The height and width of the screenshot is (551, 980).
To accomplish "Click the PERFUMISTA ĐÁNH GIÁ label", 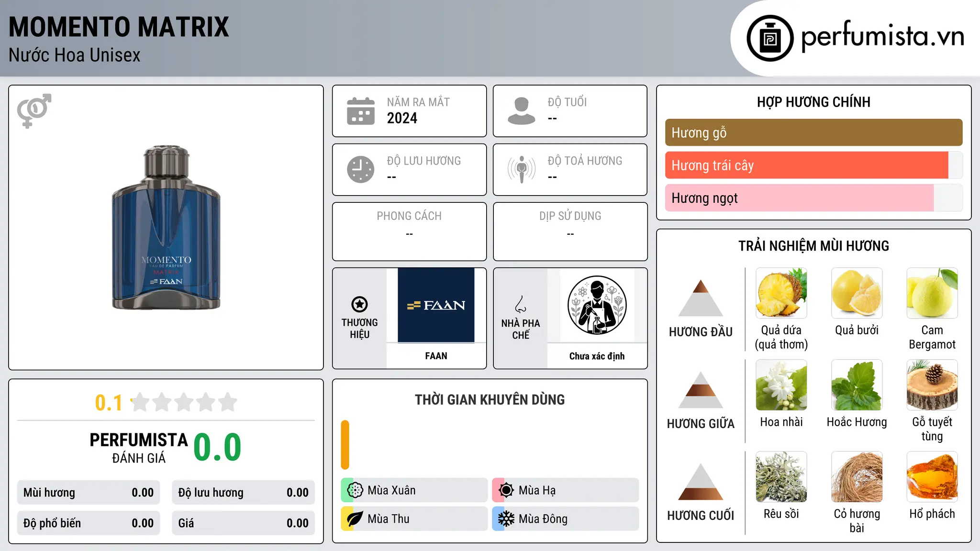I will click(x=139, y=448).
